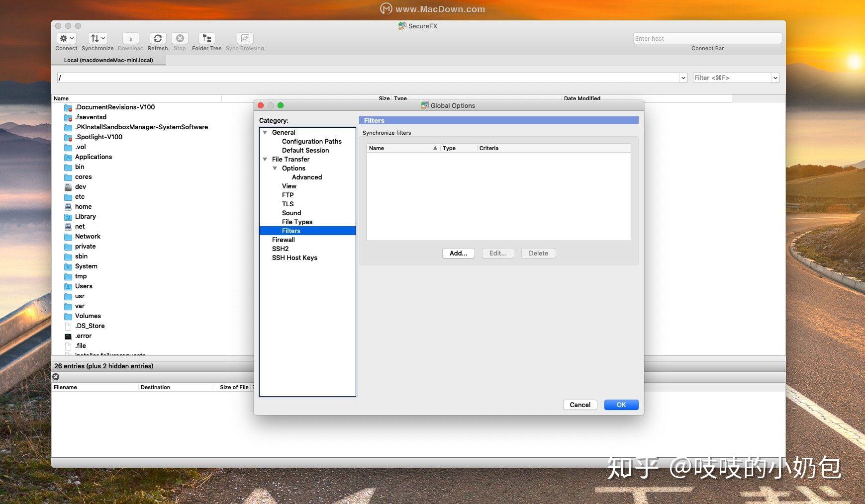The image size is (865, 504).
Task: Select the dev drive icon
Action: tap(68, 187)
